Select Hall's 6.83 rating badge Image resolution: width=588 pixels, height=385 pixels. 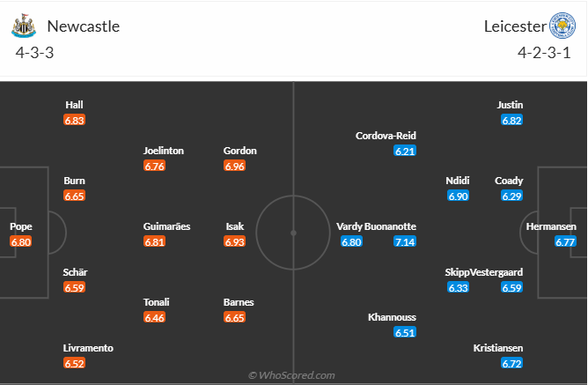[74, 120]
